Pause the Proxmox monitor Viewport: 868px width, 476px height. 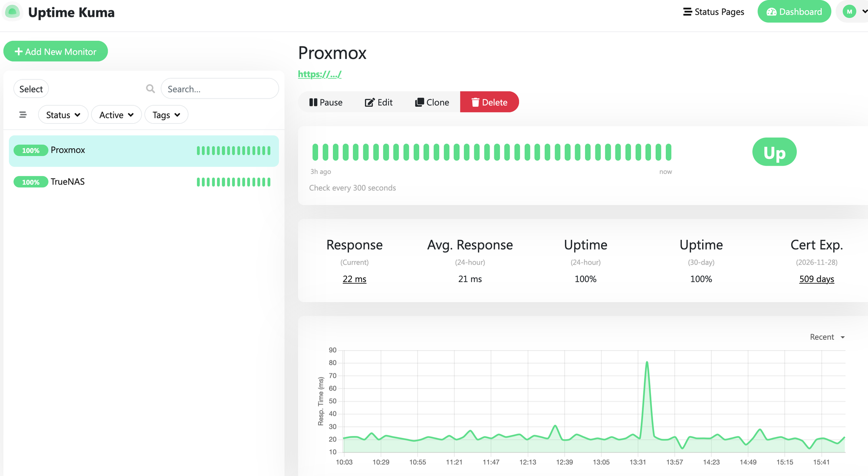click(326, 102)
